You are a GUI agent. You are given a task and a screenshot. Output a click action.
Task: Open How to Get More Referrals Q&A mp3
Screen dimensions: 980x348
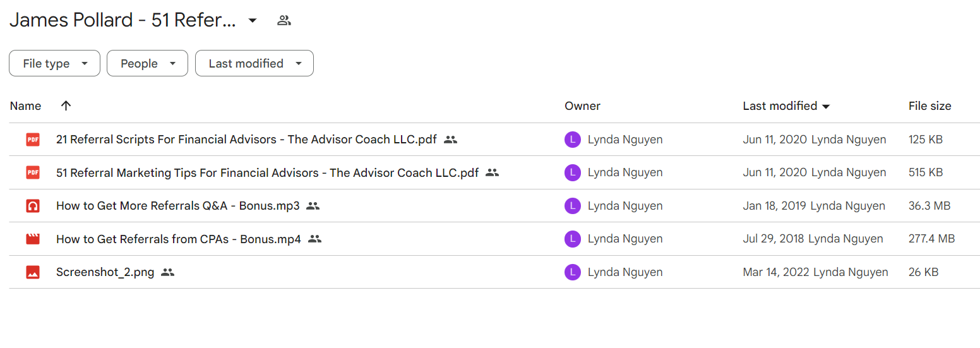coord(178,206)
